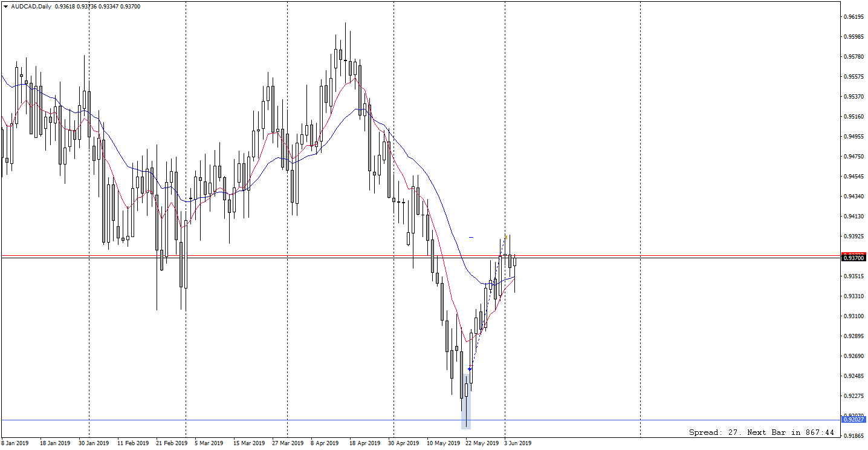The image size is (868, 450).
Task: Click the '18 Jan 2019' date label
Action: [55, 443]
